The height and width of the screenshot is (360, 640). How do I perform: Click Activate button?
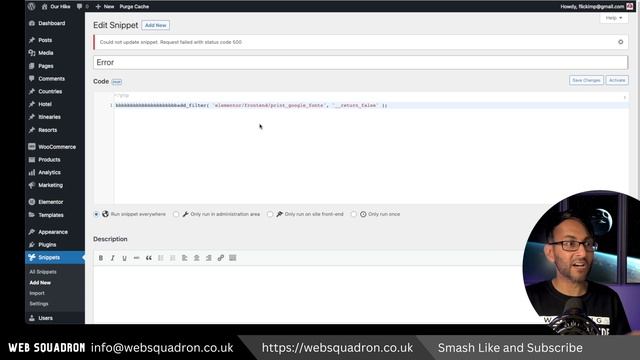pos(617,80)
